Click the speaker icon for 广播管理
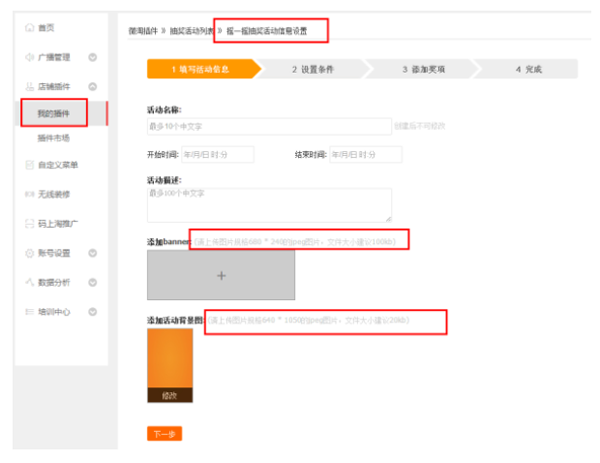The height and width of the screenshot is (463, 600). tap(29, 57)
